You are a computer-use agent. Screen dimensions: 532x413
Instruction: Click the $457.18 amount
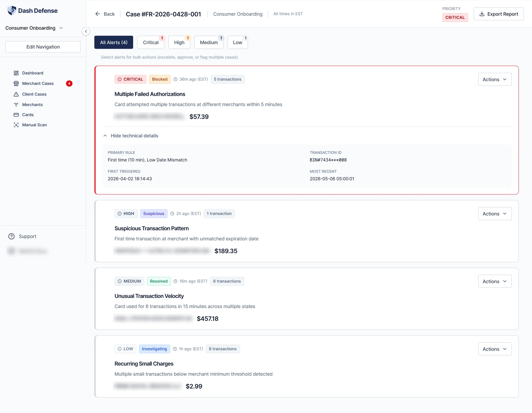[208, 319]
